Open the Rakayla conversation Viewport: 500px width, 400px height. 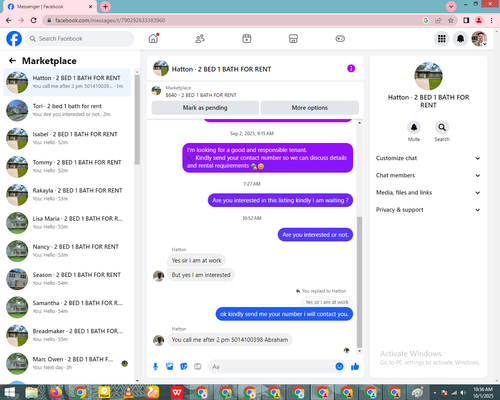[67, 194]
